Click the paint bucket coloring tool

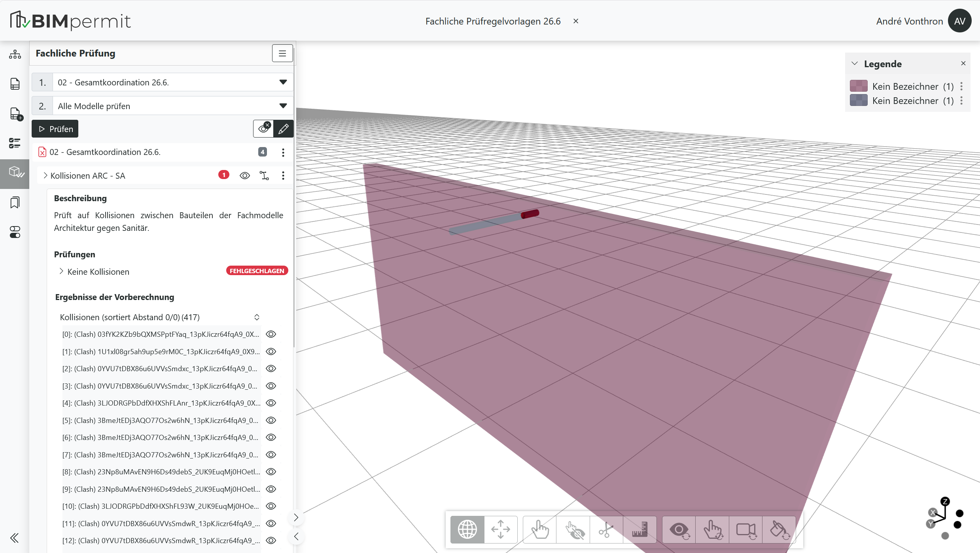click(x=779, y=530)
